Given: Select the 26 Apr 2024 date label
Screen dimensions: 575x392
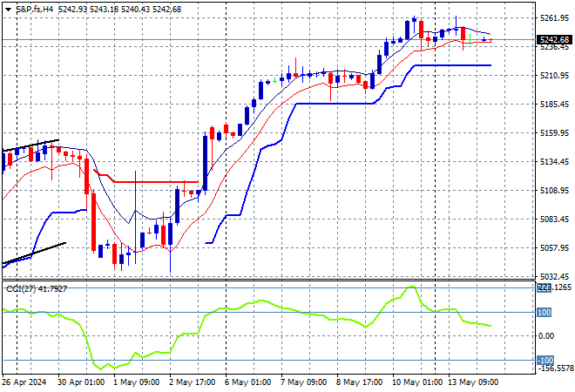Looking at the screenshot, I should point(24,382).
